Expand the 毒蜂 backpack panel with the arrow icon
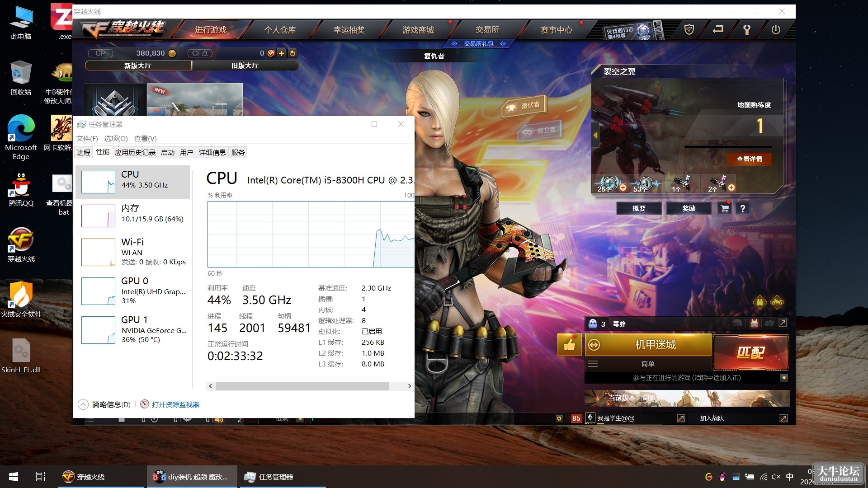The width and height of the screenshot is (868, 488). pyautogui.click(x=783, y=323)
